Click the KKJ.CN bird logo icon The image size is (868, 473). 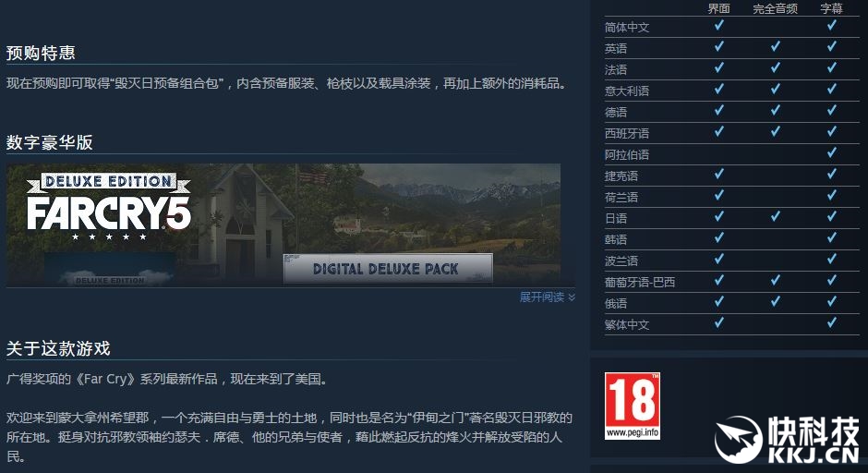tap(738, 439)
